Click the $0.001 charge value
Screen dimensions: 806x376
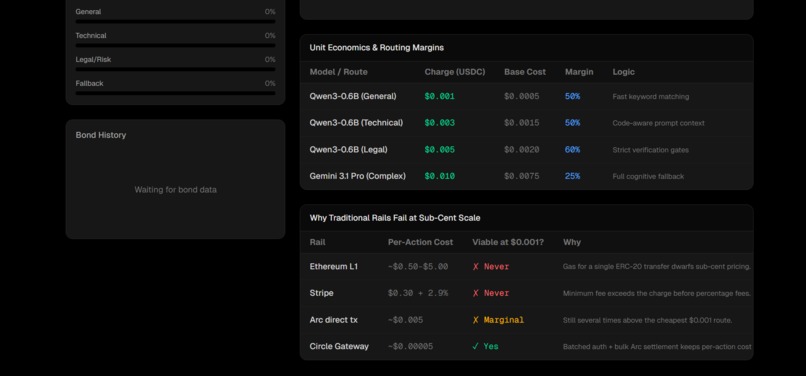pos(439,96)
